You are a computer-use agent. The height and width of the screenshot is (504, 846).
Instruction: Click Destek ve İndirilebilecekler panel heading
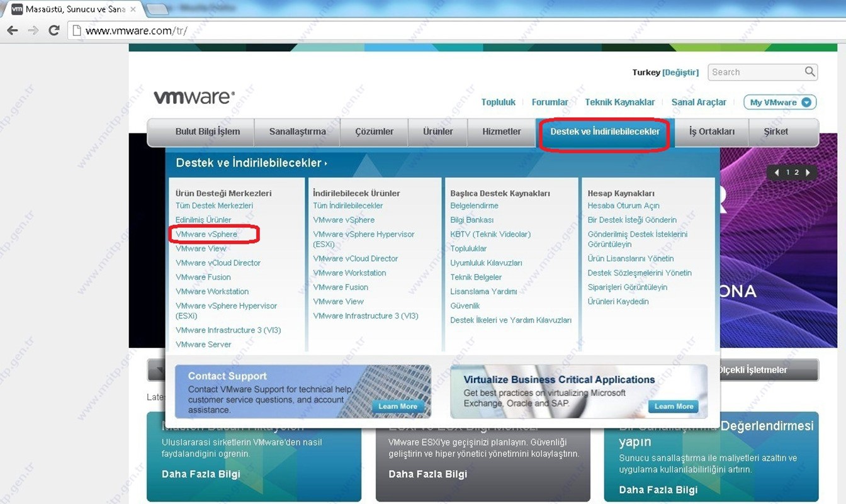[x=252, y=163]
